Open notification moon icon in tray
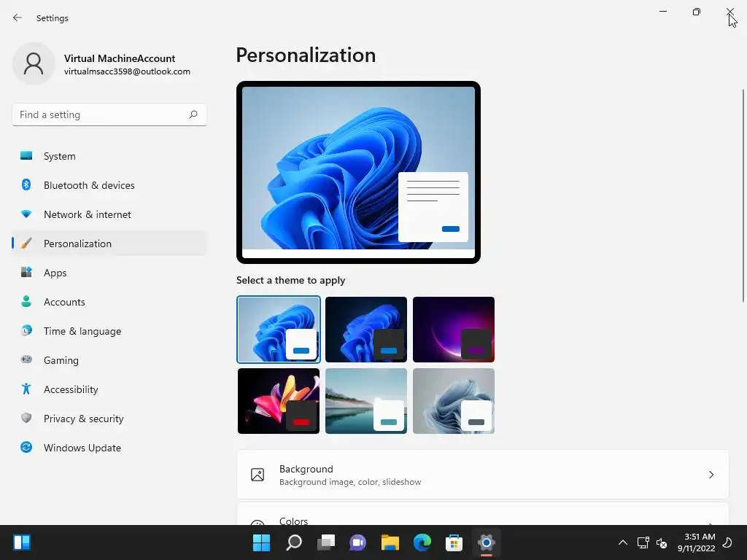747x560 pixels. [727, 542]
